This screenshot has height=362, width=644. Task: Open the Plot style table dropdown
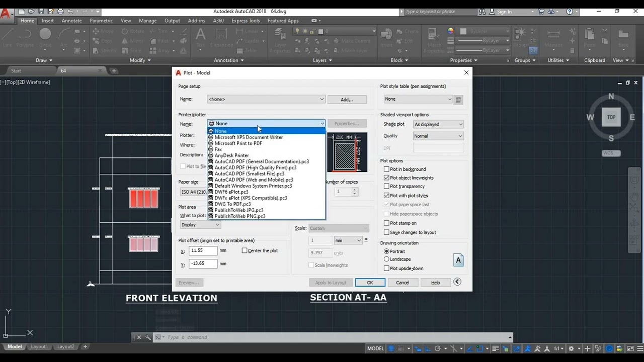click(x=418, y=99)
